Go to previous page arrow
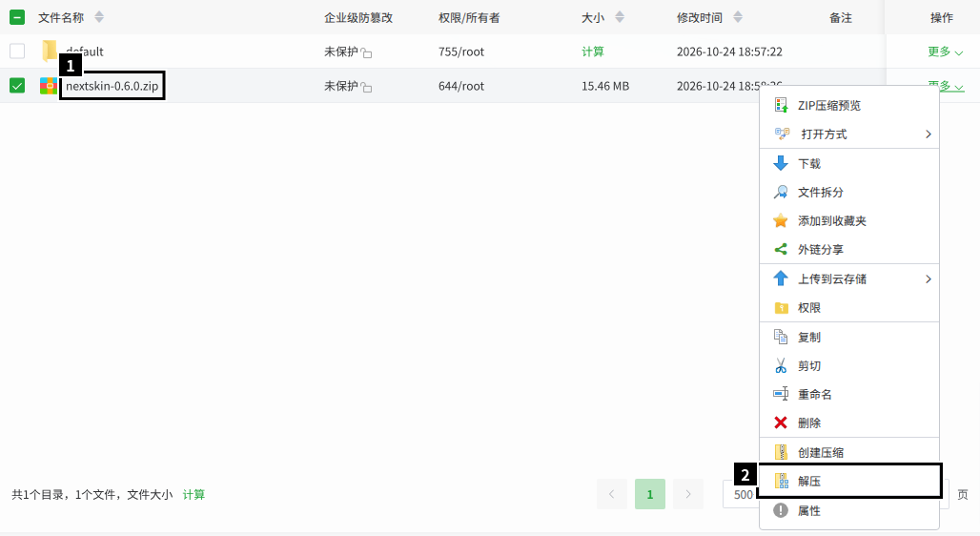Viewport: 980px width, 536px height. pyautogui.click(x=612, y=494)
